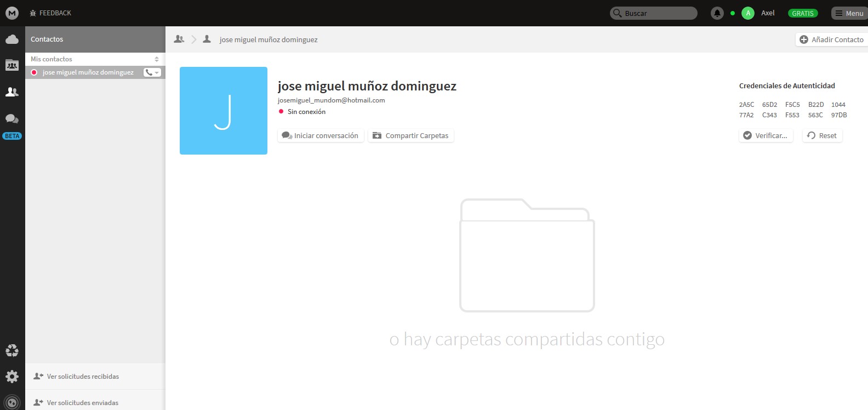Click Axel's green user avatar

748,13
